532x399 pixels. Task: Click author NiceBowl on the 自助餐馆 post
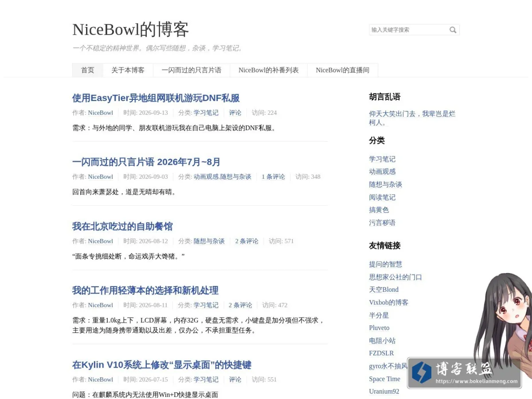pyautogui.click(x=101, y=241)
